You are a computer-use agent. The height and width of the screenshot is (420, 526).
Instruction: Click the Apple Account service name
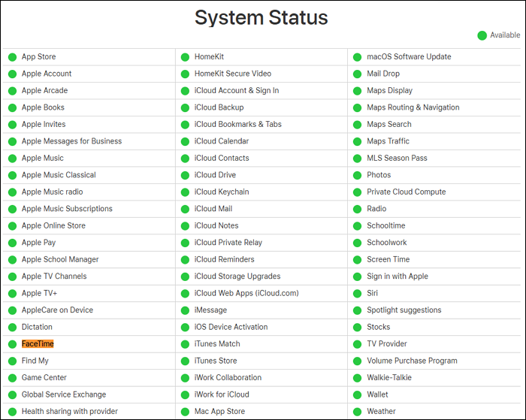tap(47, 74)
